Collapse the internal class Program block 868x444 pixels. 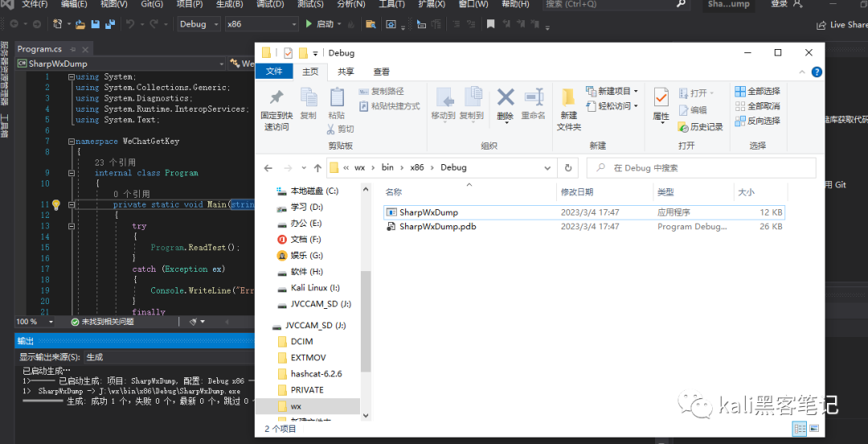(x=71, y=173)
